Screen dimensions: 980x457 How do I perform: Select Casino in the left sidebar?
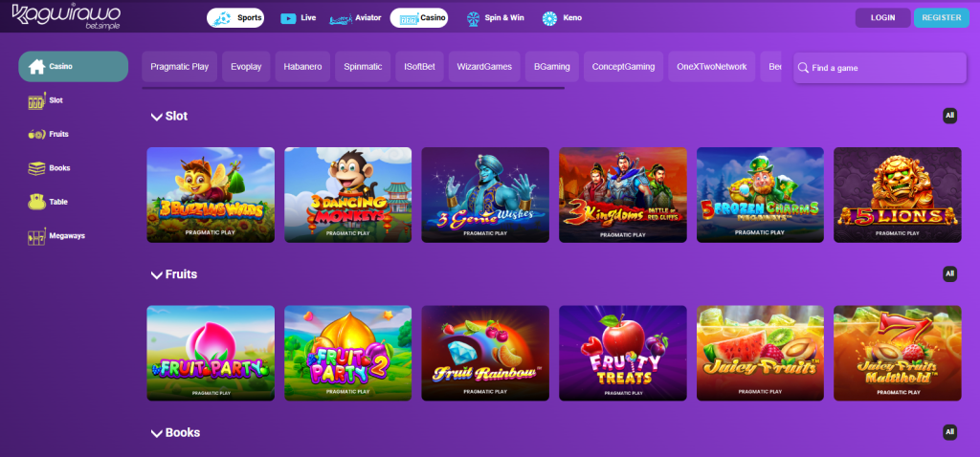(73, 66)
